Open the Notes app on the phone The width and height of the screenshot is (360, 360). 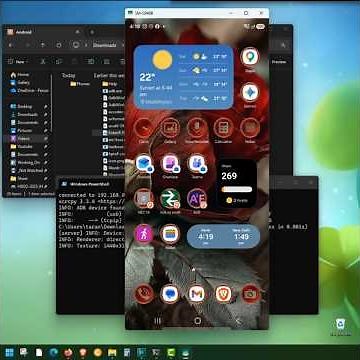[250, 128]
